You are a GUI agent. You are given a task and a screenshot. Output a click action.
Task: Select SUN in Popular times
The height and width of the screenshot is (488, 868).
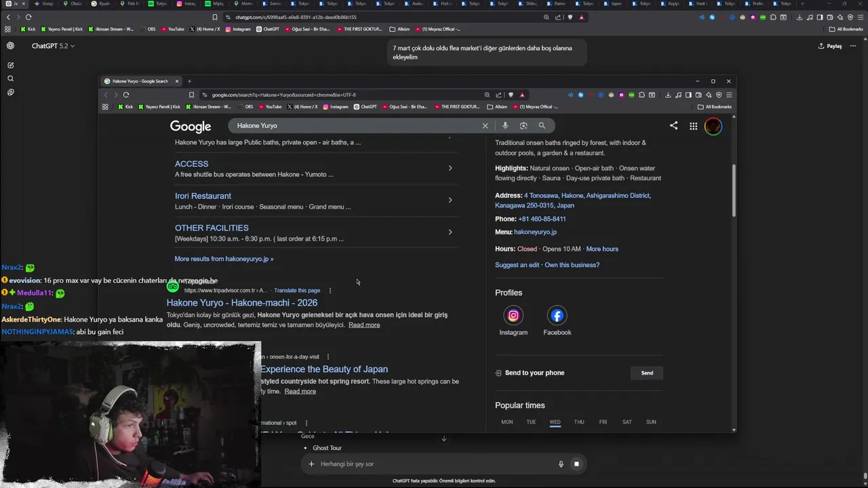(651, 422)
